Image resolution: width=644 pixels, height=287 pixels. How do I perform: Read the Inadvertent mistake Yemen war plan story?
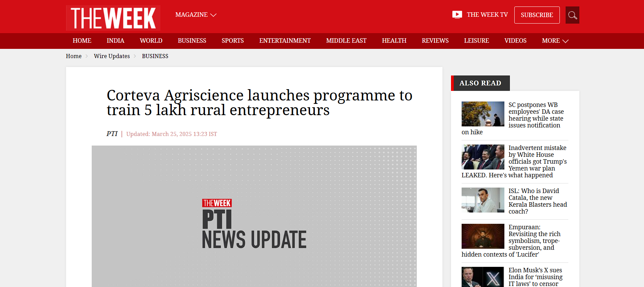pyautogui.click(x=537, y=158)
